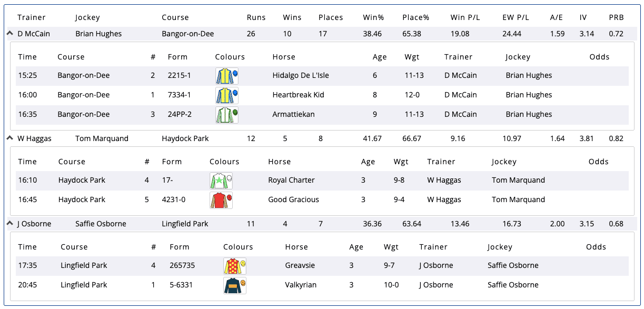Sort by the A/E column header
Screen dimensions: 644x309
pyautogui.click(x=556, y=17)
